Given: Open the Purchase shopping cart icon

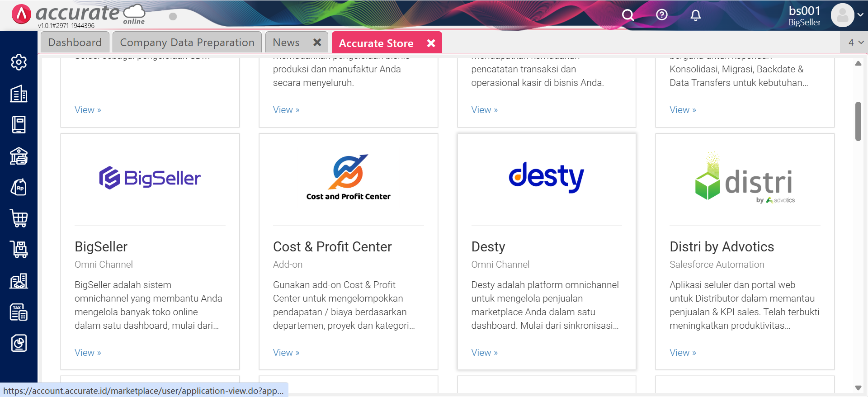Looking at the screenshot, I should 19,218.
